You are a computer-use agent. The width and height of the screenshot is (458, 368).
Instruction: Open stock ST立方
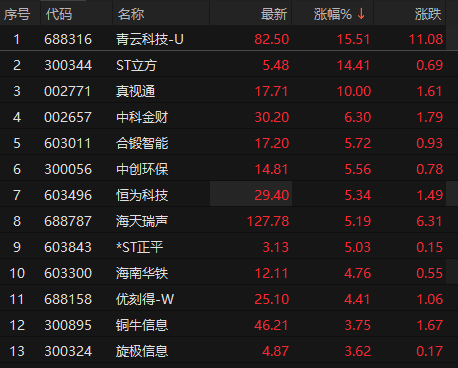tap(136, 65)
